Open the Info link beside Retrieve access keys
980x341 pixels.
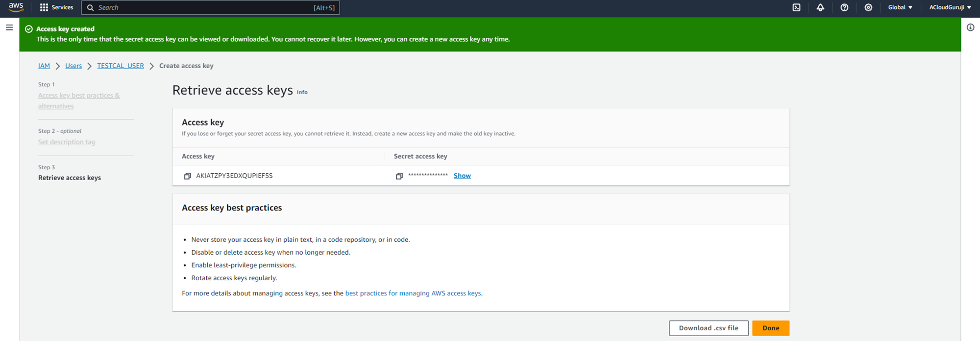tap(302, 92)
